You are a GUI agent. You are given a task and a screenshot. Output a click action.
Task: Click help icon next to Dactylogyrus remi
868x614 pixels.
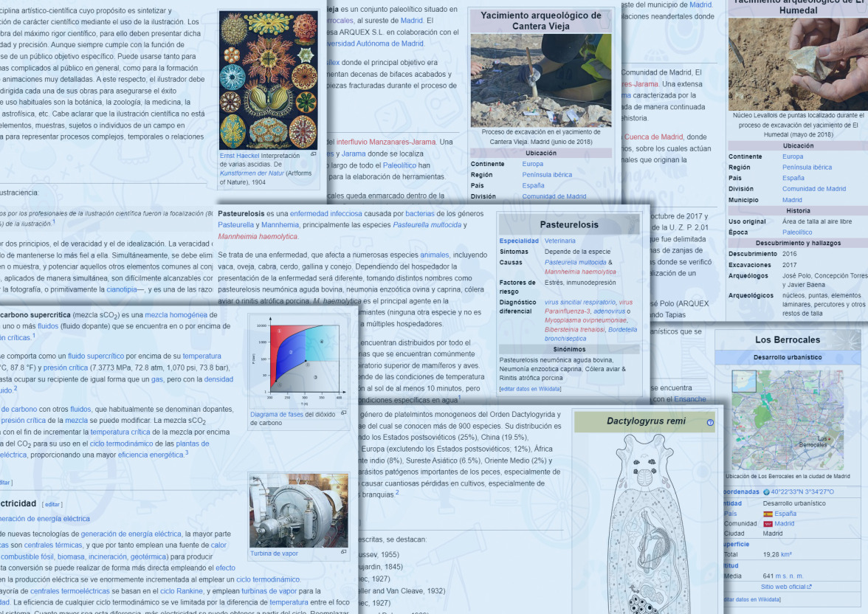[710, 423]
